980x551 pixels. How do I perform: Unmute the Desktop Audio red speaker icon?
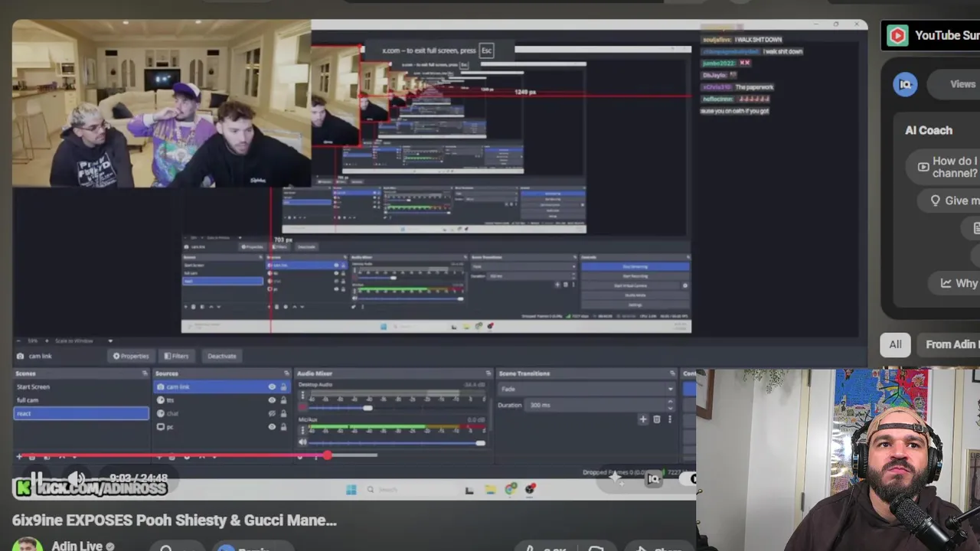tap(302, 406)
